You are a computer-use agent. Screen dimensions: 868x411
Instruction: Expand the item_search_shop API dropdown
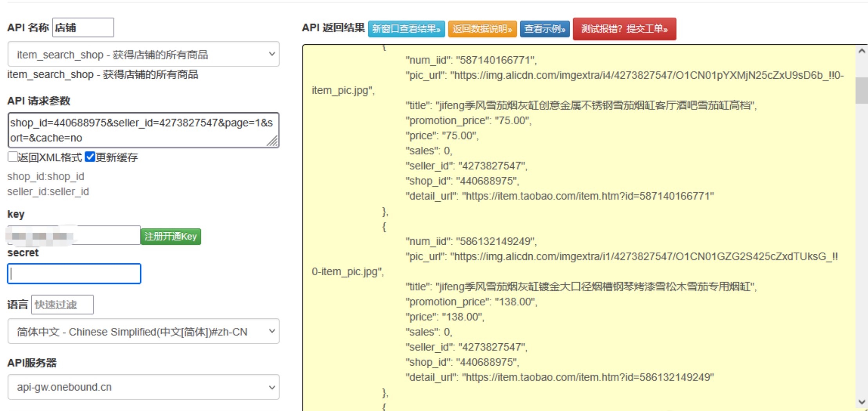143,54
